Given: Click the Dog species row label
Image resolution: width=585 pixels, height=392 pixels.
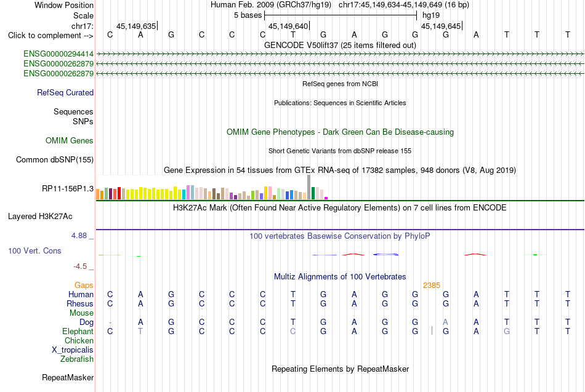Looking at the screenshot, I should (x=86, y=322).
